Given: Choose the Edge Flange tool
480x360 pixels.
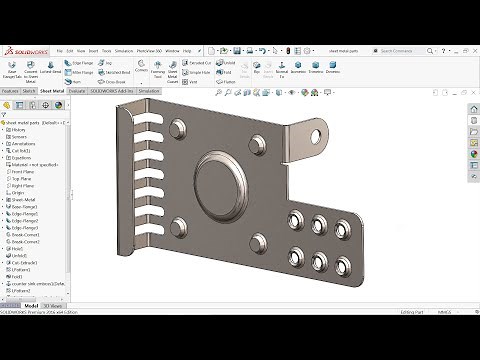Looking at the screenshot, I should (79, 63).
